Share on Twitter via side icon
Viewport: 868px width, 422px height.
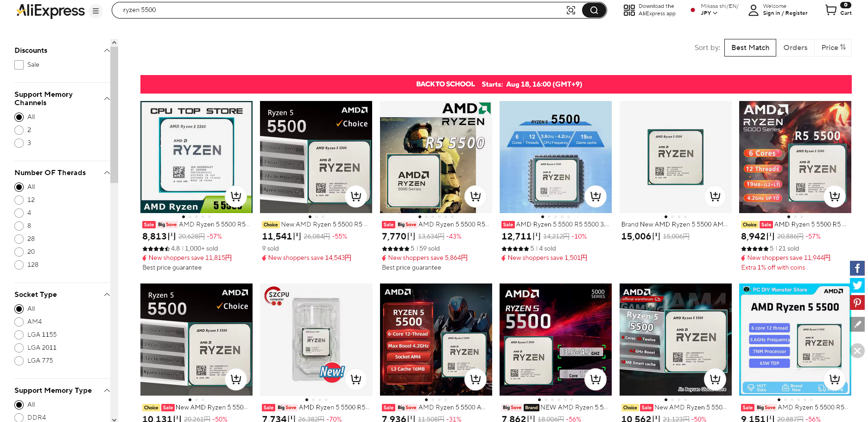[857, 285]
